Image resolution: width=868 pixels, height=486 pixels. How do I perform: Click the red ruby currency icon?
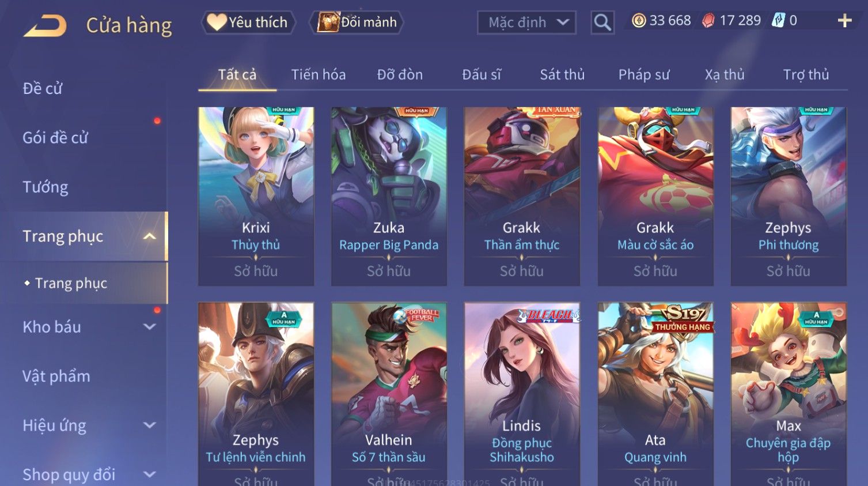[x=708, y=21]
